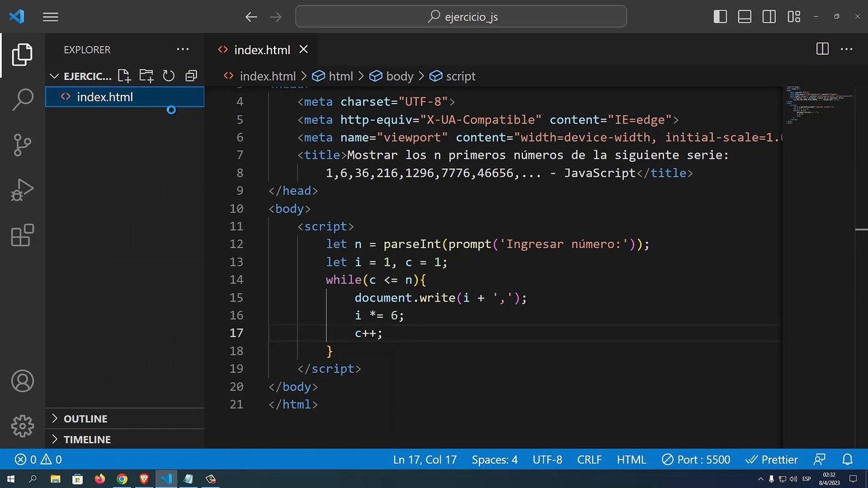
Task: Click the volume icon in system tray
Action: [x=793, y=479]
